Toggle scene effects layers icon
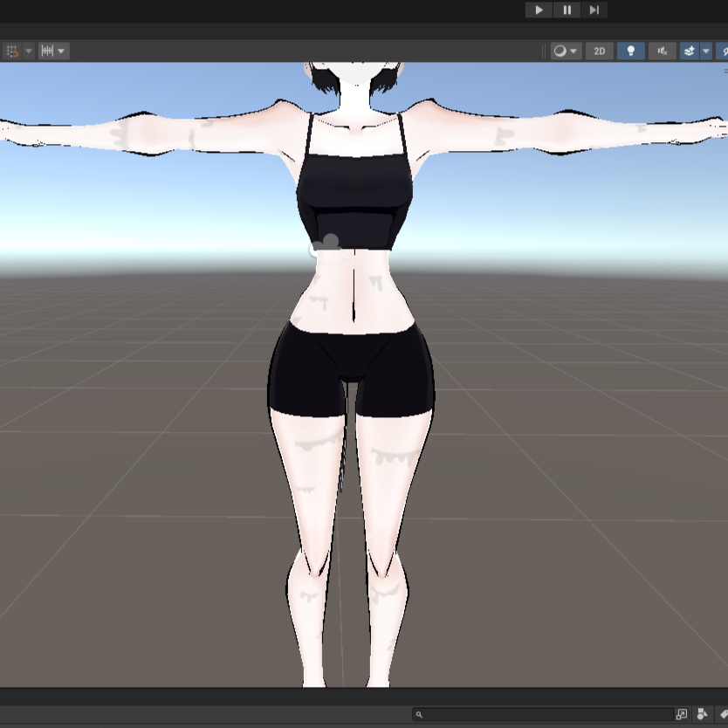The image size is (728, 728). click(690, 51)
